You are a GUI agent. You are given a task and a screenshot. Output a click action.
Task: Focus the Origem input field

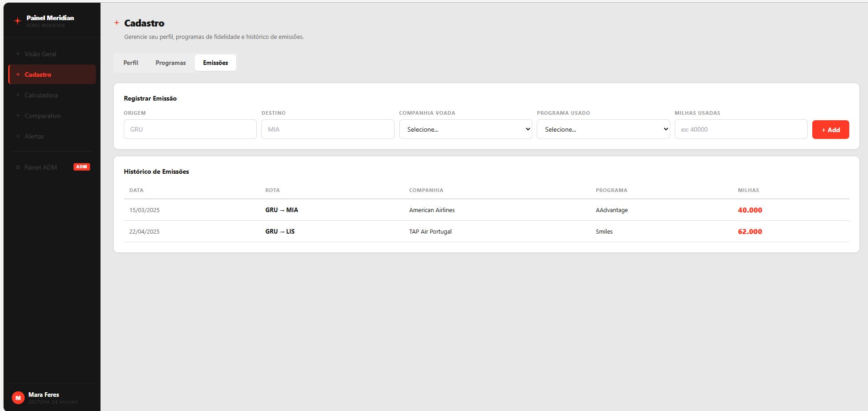point(190,129)
